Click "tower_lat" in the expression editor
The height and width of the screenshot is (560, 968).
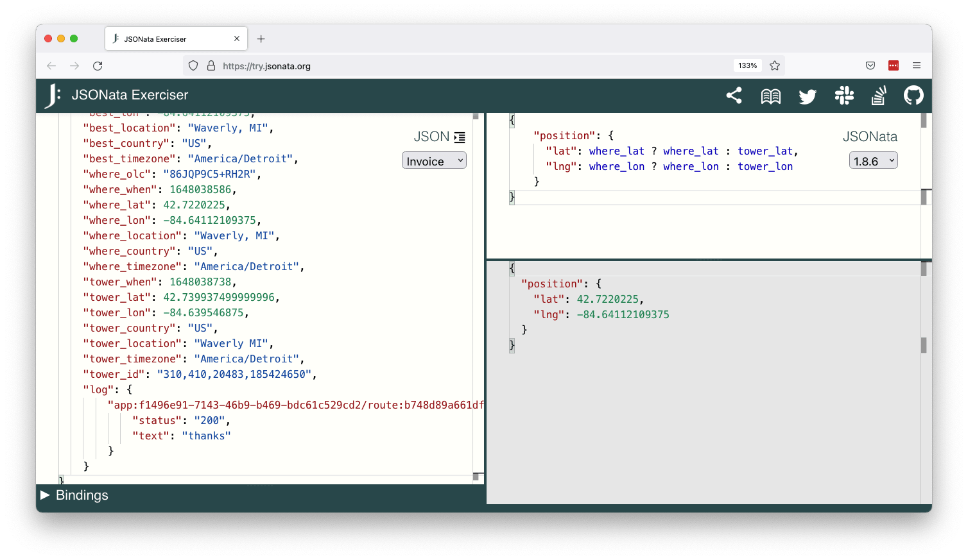pyautogui.click(x=765, y=151)
